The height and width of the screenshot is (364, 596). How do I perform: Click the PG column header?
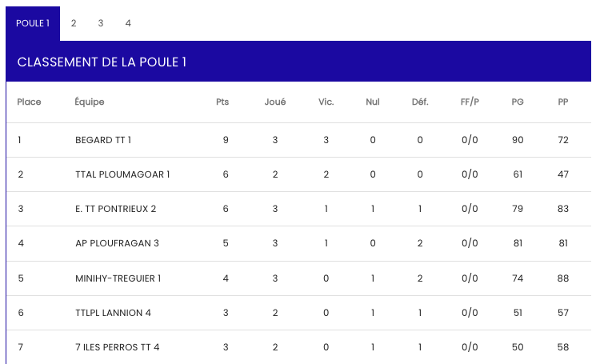(x=518, y=102)
